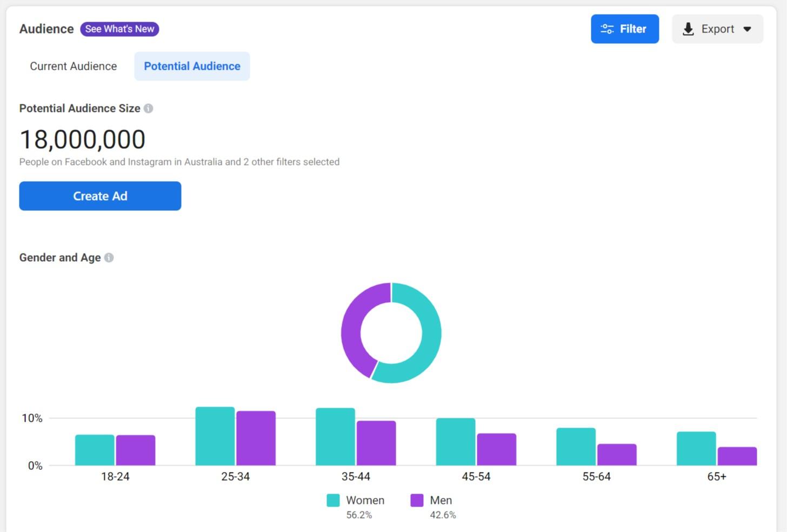Screen dimensions: 787x532
Task: Click the 18,000,000 audience size figure
Action: pos(82,139)
